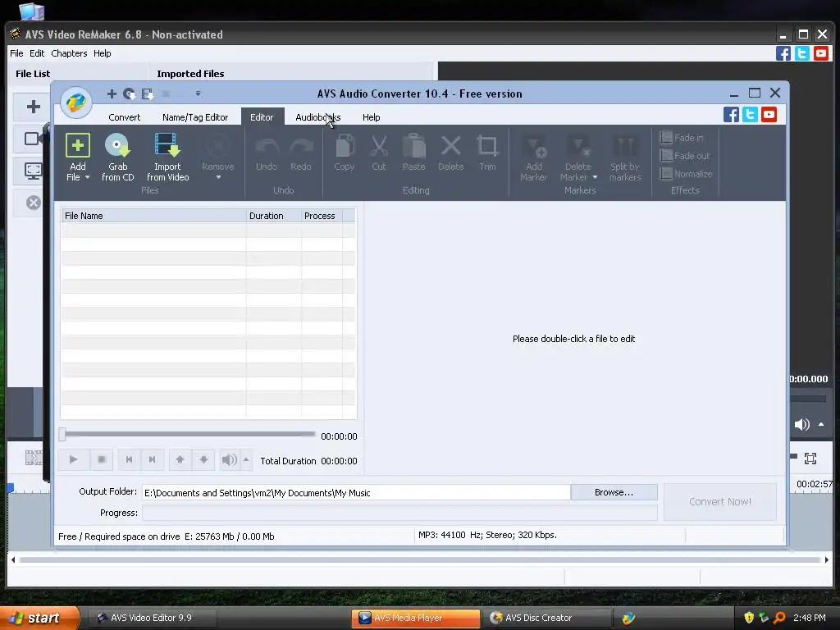
Task: Switch to the Name/Tag Editor tab
Action: (x=195, y=117)
